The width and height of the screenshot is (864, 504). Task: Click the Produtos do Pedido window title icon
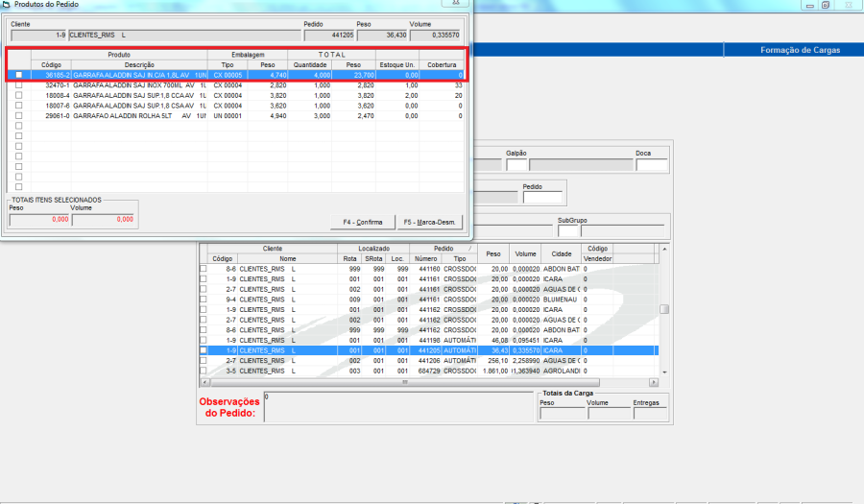point(6,4)
